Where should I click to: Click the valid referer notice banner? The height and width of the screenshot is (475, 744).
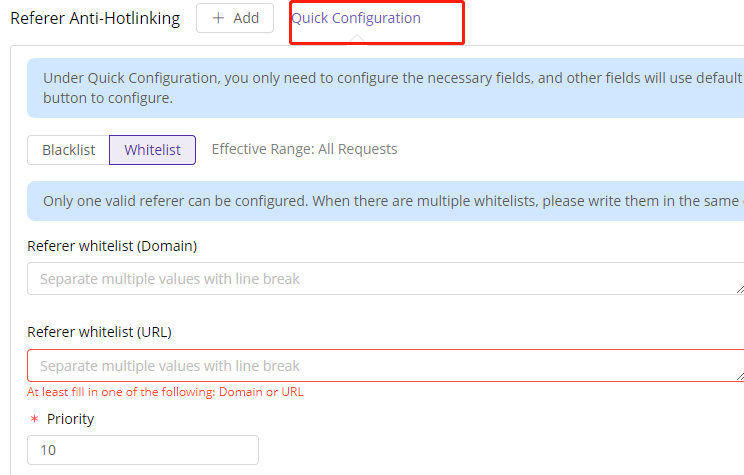click(x=385, y=201)
